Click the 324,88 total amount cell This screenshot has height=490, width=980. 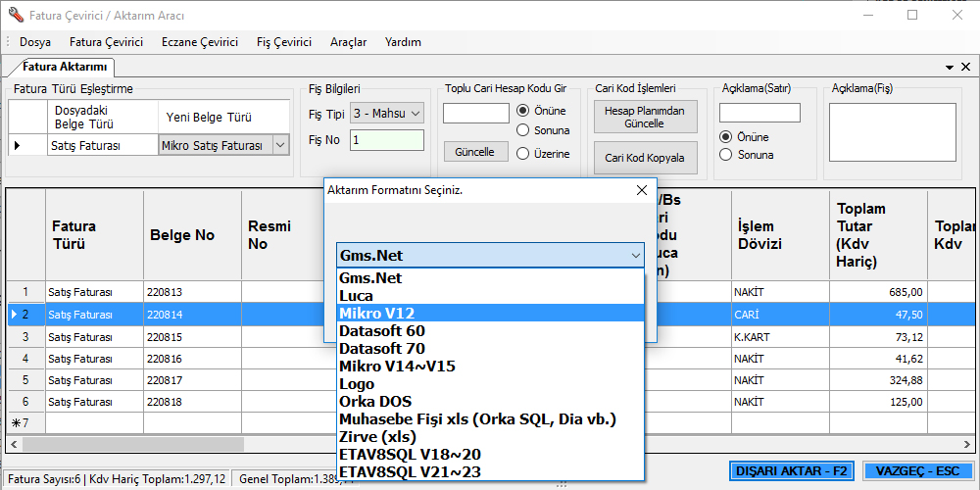[878, 380]
